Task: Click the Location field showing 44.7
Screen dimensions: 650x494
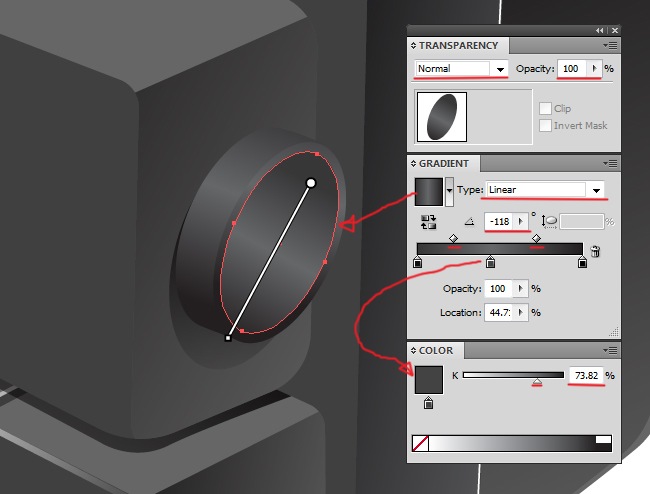Action: [x=499, y=312]
